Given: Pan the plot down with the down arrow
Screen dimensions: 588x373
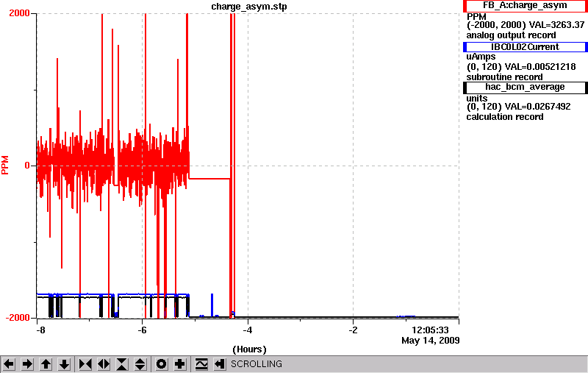Looking at the screenshot, I should 65,364.
